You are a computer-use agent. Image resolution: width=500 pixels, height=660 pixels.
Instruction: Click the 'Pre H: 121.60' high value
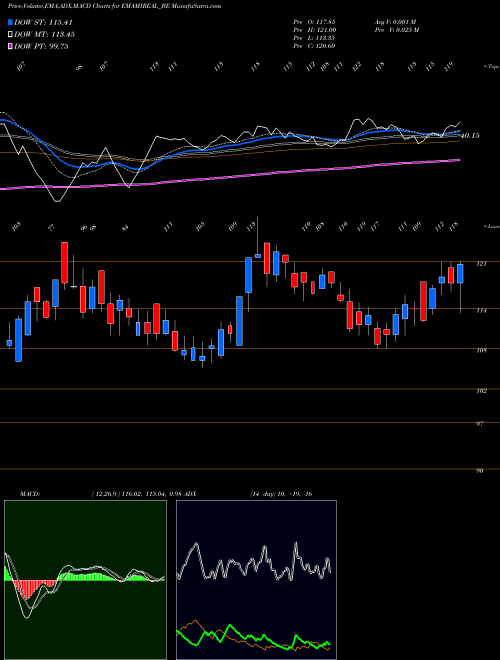click(314, 30)
